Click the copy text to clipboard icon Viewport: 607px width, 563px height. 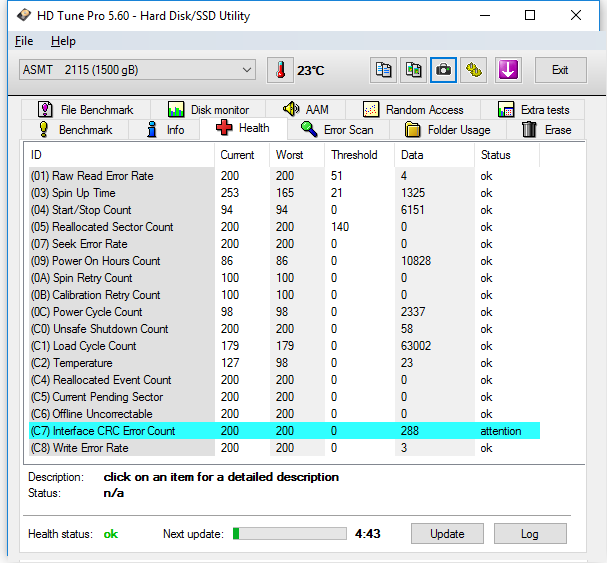click(383, 70)
